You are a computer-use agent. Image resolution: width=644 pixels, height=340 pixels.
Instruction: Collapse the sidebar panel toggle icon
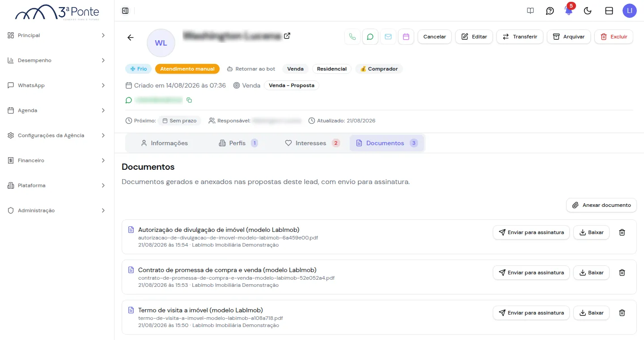[x=125, y=11]
